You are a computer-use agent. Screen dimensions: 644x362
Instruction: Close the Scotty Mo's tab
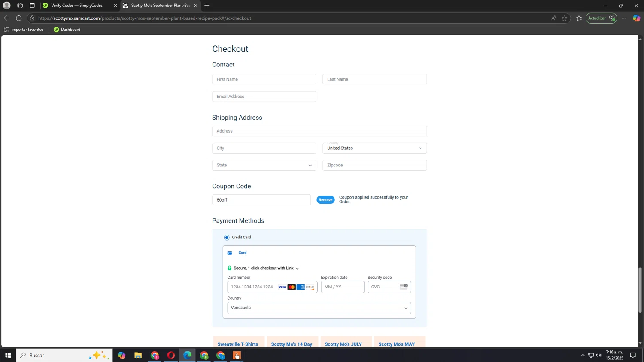click(x=196, y=6)
